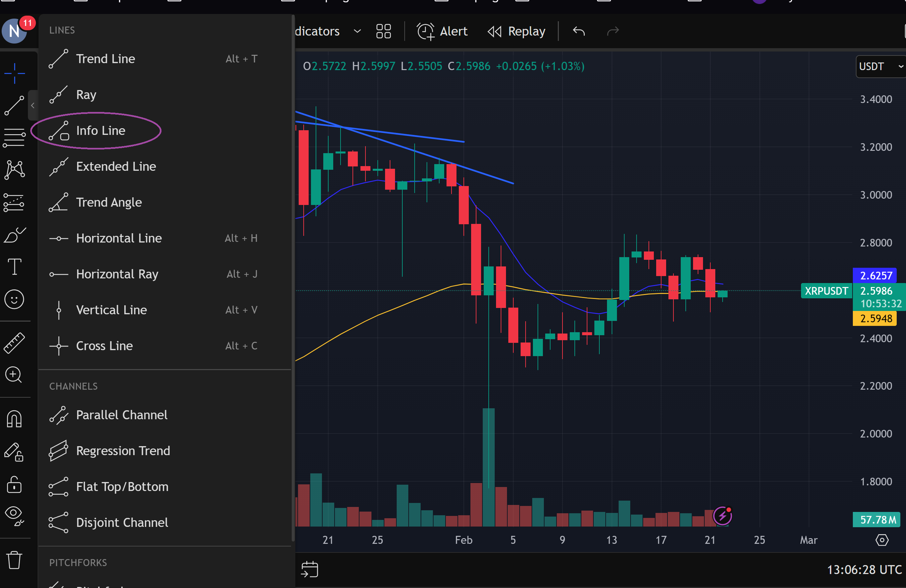Collapse the lines menu side arrow
The height and width of the screenshot is (588, 906).
33,105
